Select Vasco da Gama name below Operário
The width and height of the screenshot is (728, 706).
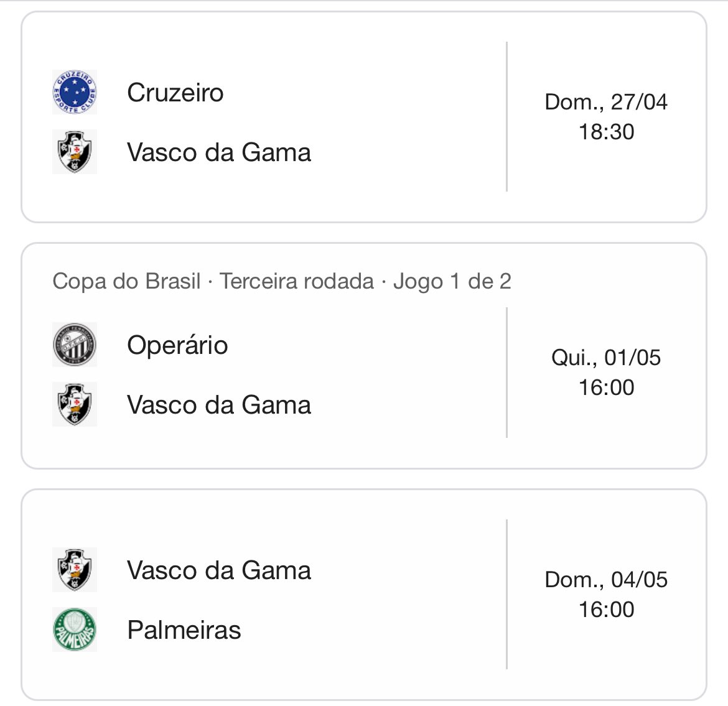click(x=219, y=405)
